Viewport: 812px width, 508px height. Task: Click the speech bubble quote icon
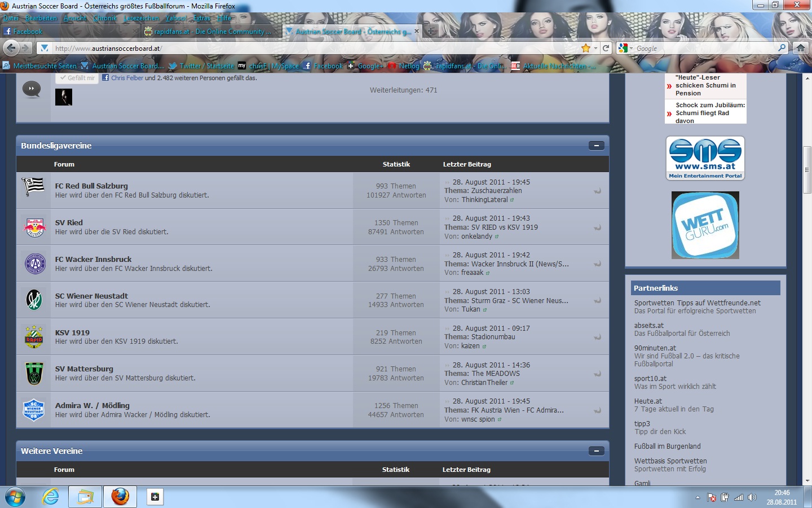point(32,89)
